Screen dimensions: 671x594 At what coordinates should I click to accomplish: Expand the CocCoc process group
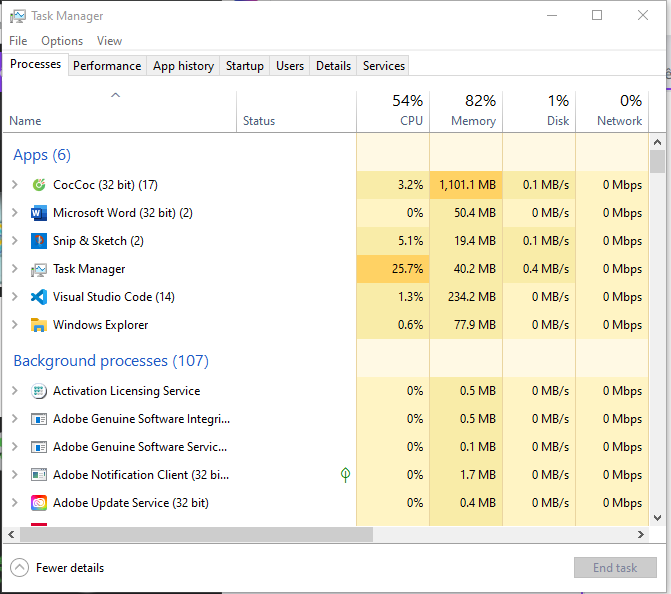tap(15, 185)
